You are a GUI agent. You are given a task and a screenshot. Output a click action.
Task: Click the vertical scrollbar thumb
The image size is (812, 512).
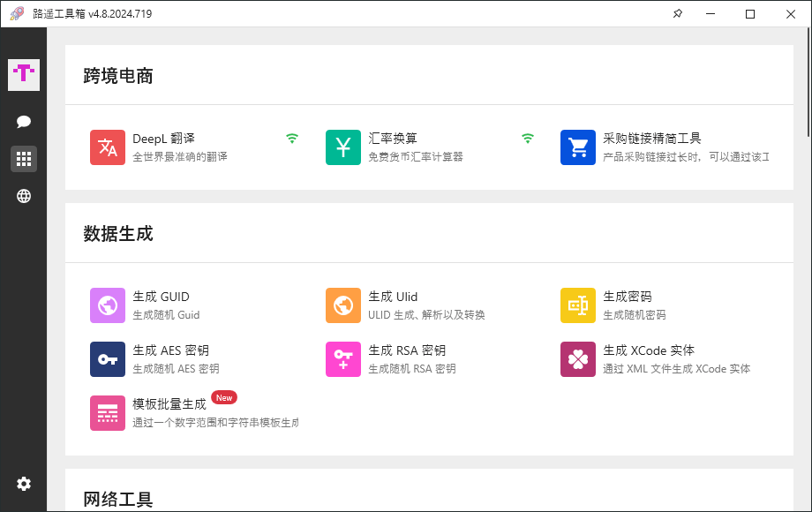[808, 82]
